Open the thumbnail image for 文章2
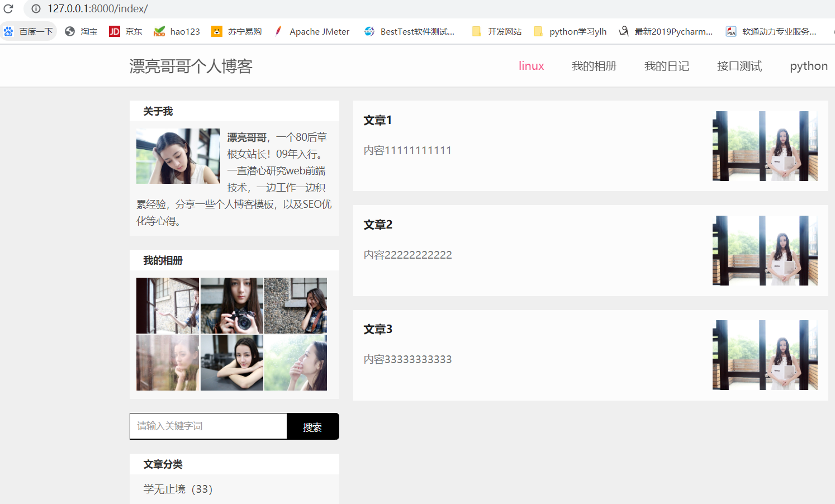835x504 pixels. [x=765, y=250]
